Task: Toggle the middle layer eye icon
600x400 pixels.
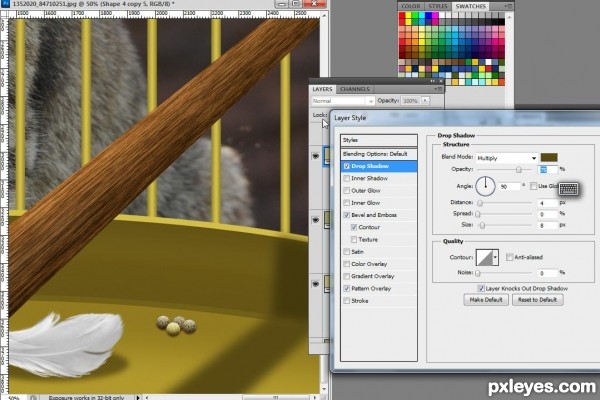Action: click(316, 220)
